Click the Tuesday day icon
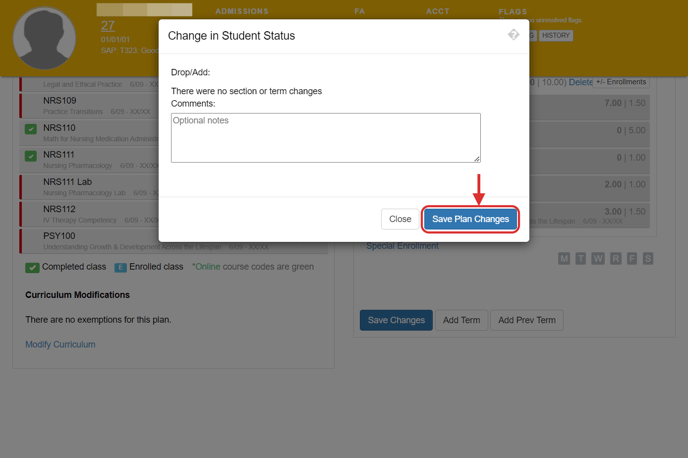Screen dimensions: 688x458 (581, 259)
